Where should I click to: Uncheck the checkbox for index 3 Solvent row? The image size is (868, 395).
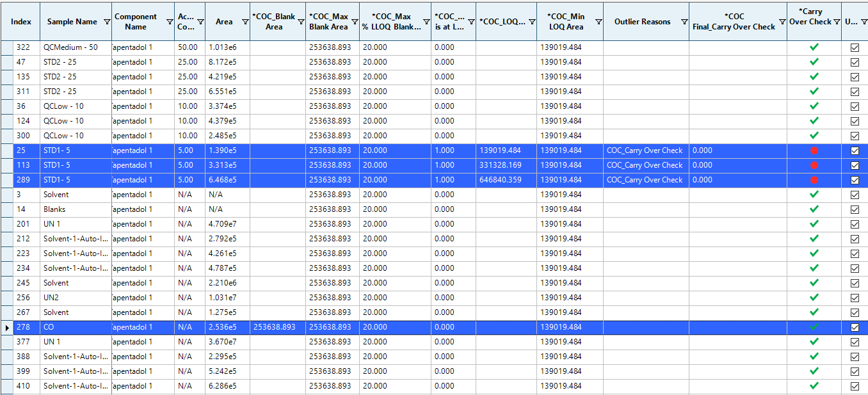855,195
